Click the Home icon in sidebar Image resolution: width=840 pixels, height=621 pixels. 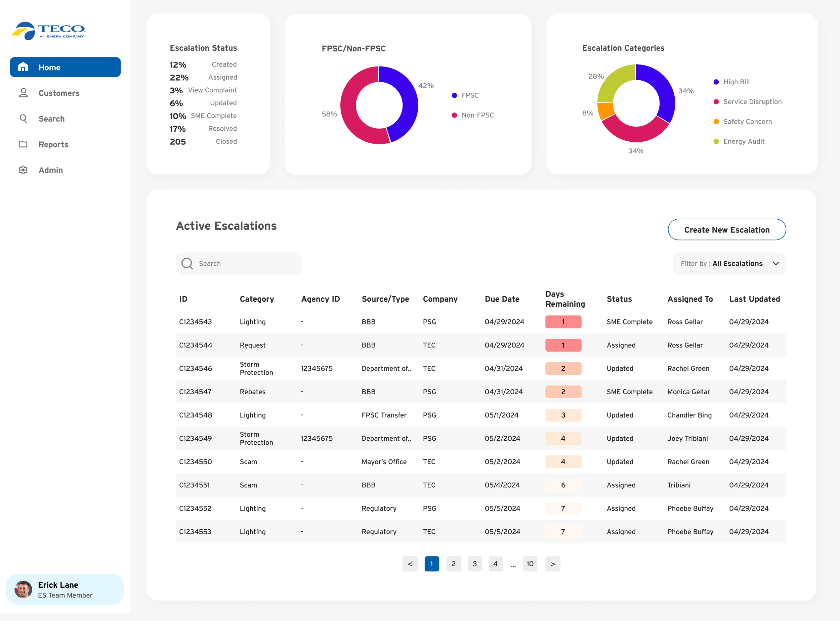click(x=23, y=67)
